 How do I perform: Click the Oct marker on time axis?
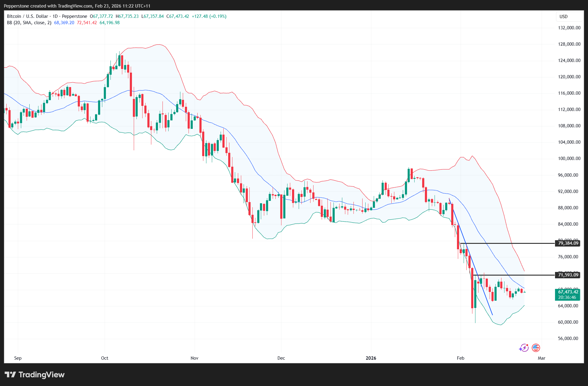click(x=104, y=358)
